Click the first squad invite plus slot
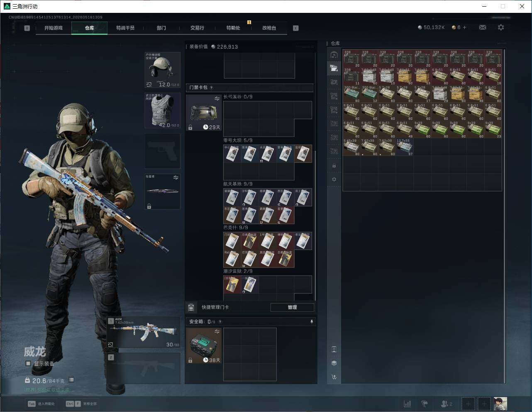532x412 pixels. [468, 403]
